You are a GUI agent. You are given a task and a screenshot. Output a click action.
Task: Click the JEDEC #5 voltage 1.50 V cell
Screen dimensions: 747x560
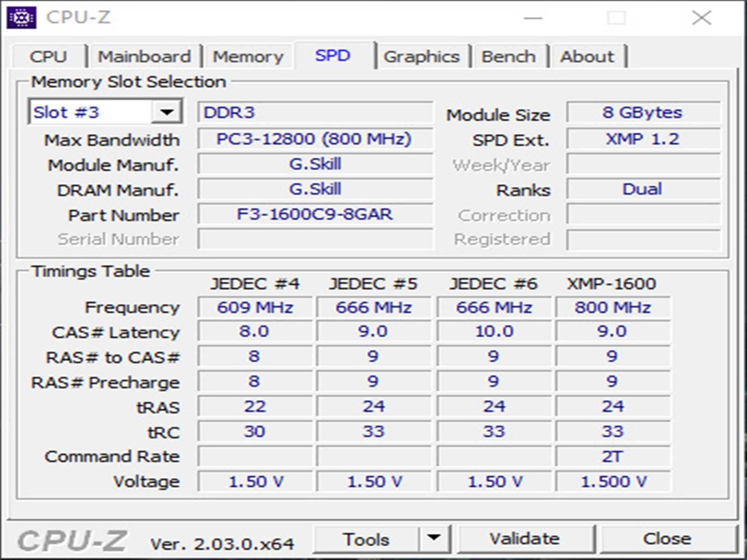[x=373, y=482]
